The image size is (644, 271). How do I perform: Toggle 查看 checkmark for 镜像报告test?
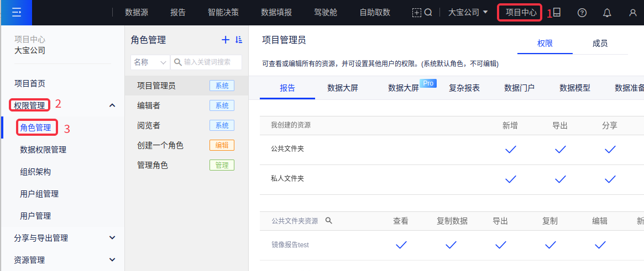401,245
